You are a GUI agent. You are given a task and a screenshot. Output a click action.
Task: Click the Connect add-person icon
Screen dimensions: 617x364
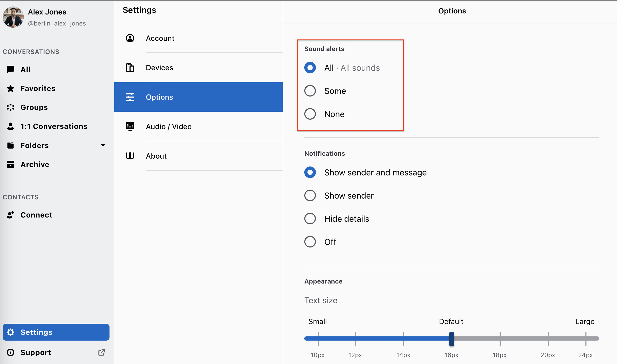click(x=11, y=215)
